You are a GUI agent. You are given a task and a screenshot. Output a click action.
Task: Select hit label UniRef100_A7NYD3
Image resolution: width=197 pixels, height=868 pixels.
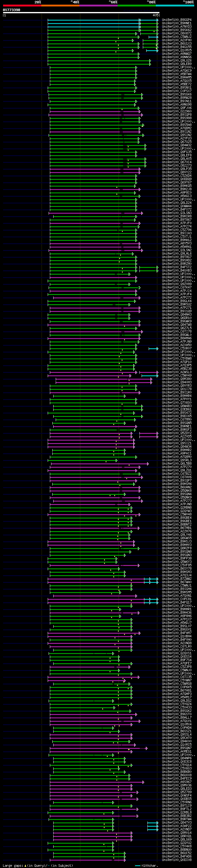[177, 26]
